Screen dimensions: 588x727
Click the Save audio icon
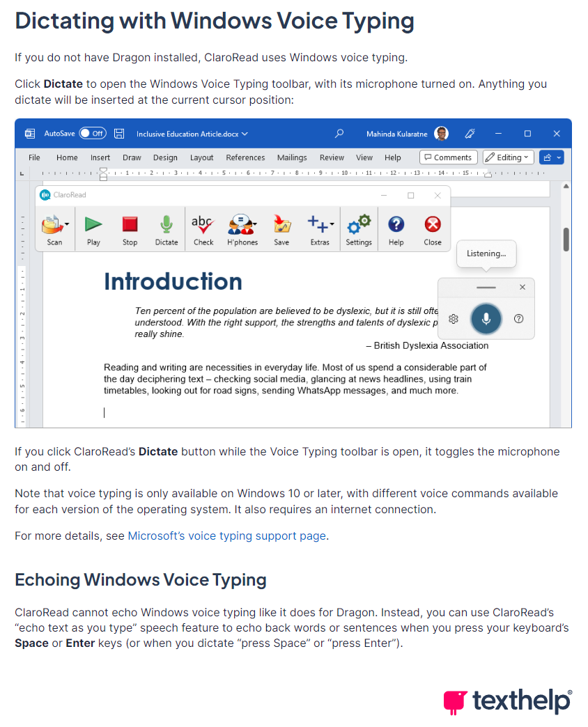pos(281,224)
